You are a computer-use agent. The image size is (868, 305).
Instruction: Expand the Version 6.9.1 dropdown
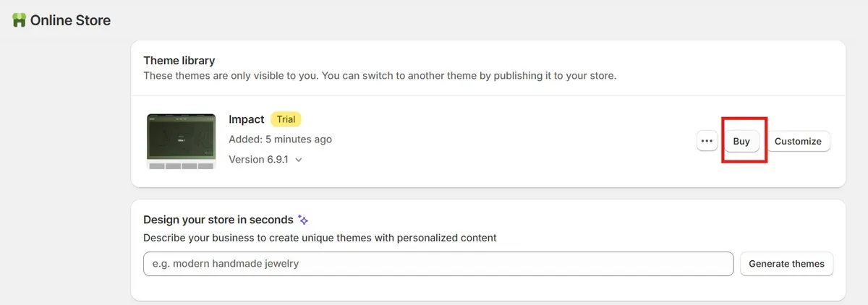point(265,160)
